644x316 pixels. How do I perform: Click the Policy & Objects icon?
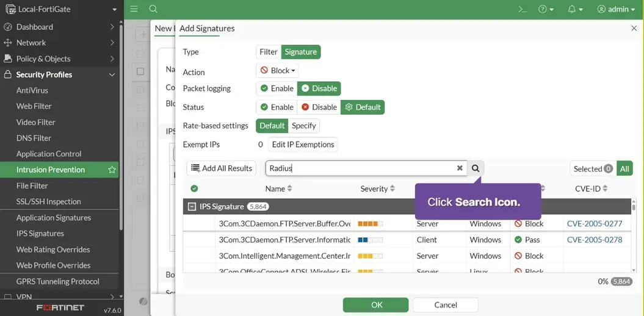tap(7, 59)
